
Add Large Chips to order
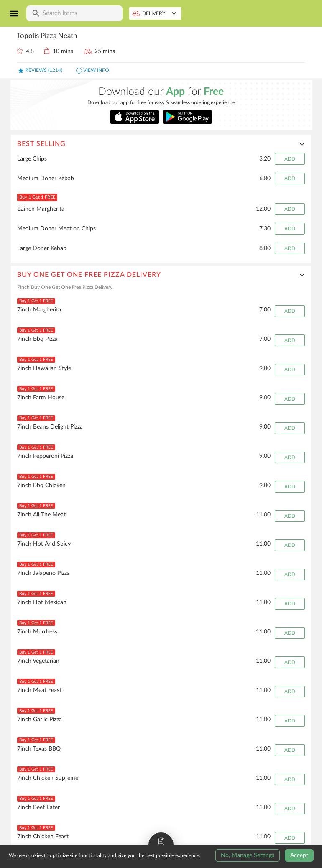[289, 159]
